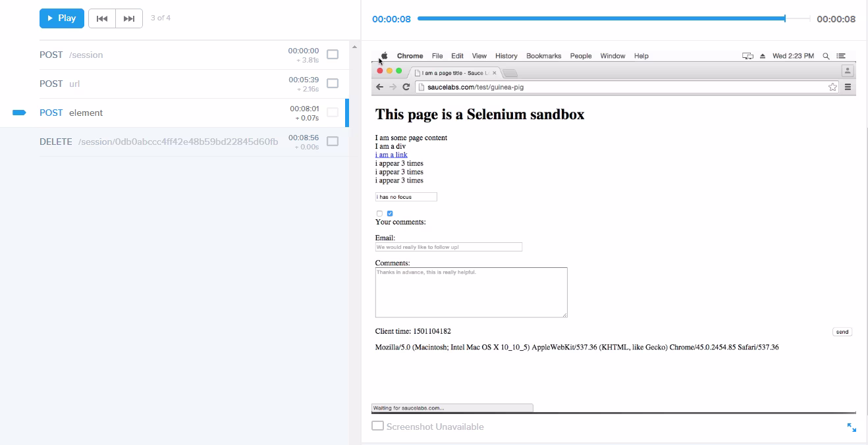Open the History menu
This screenshot has width=868, height=445.
[x=506, y=56]
